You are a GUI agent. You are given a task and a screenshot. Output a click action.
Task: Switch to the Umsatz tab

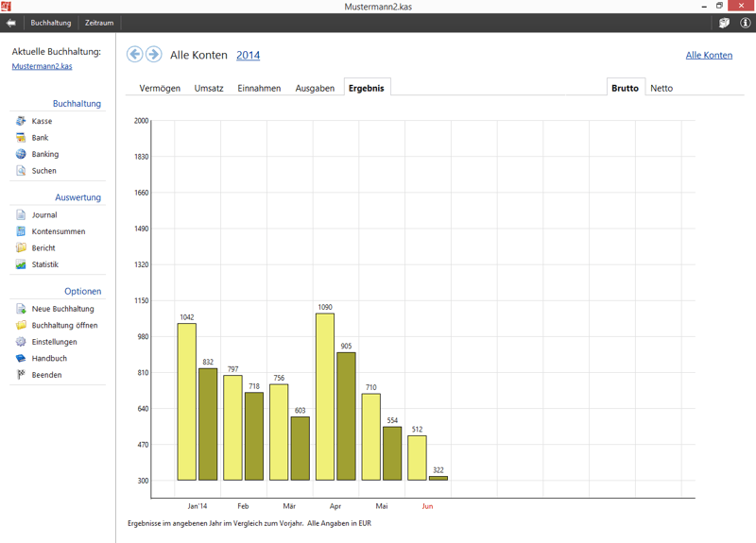point(209,88)
